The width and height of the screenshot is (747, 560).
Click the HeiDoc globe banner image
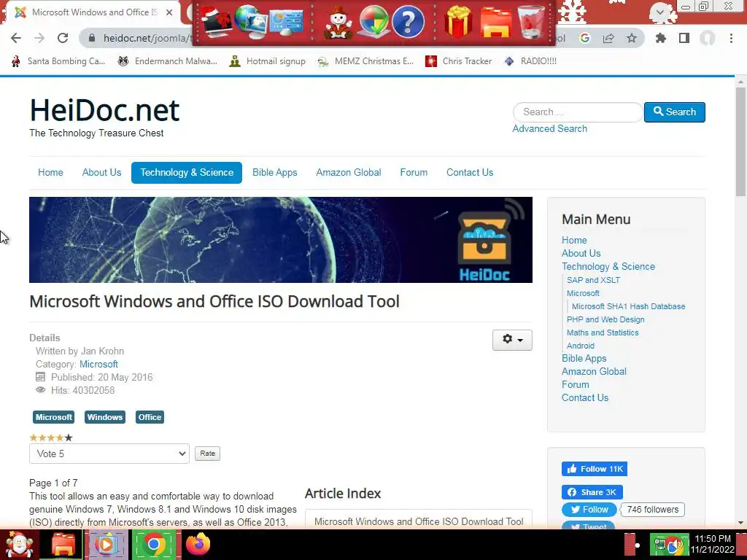coord(281,240)
